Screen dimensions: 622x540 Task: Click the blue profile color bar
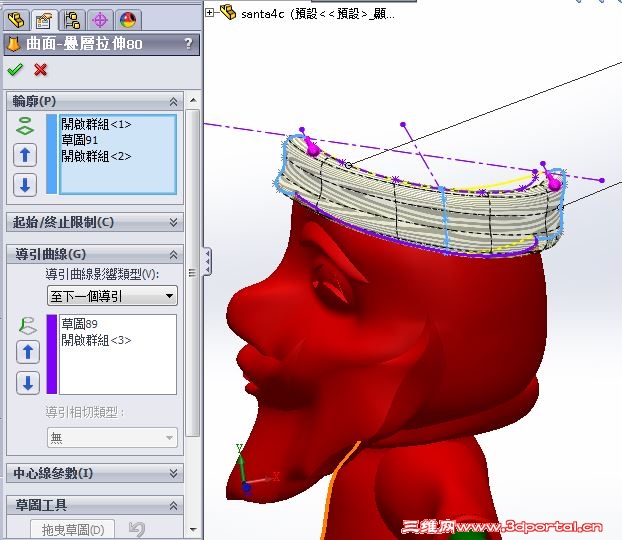pos(52,154)
